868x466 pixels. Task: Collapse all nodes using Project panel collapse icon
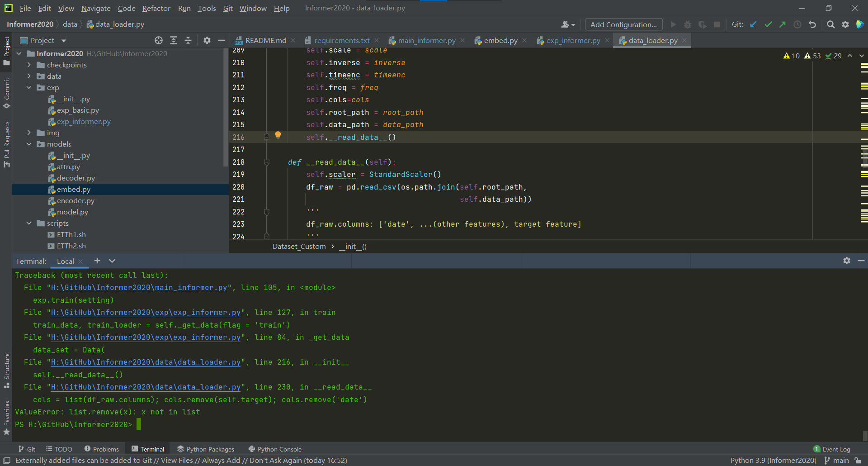coord(188,40)
